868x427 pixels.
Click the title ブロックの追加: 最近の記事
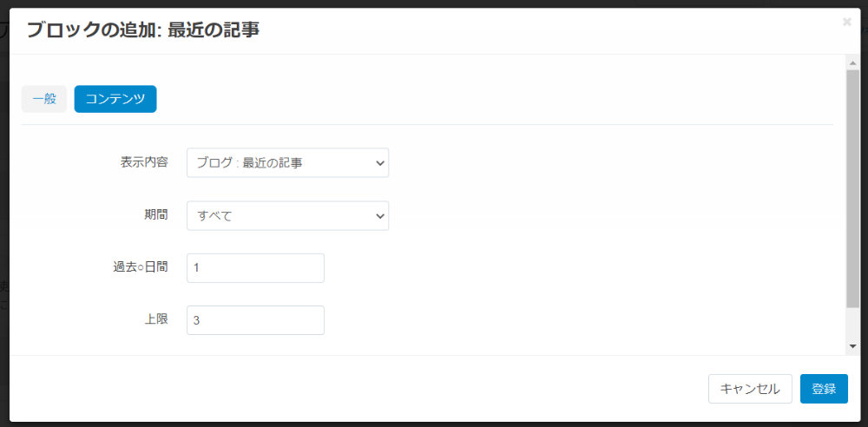pos(143,30)
